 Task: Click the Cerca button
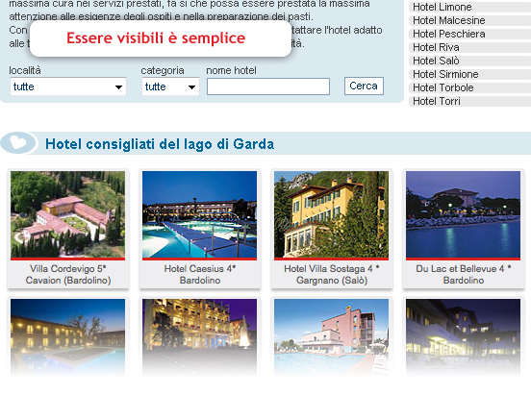(364, 86)
